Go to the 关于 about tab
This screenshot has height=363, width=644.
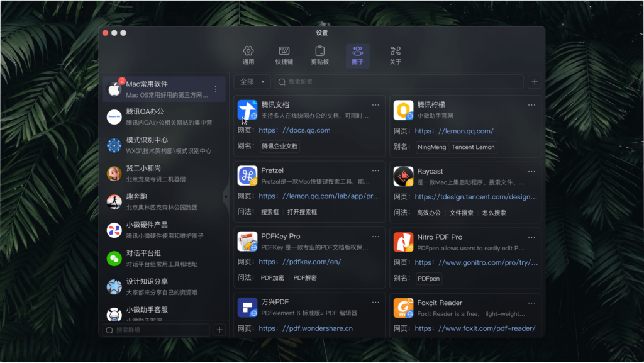pos(395,55)
